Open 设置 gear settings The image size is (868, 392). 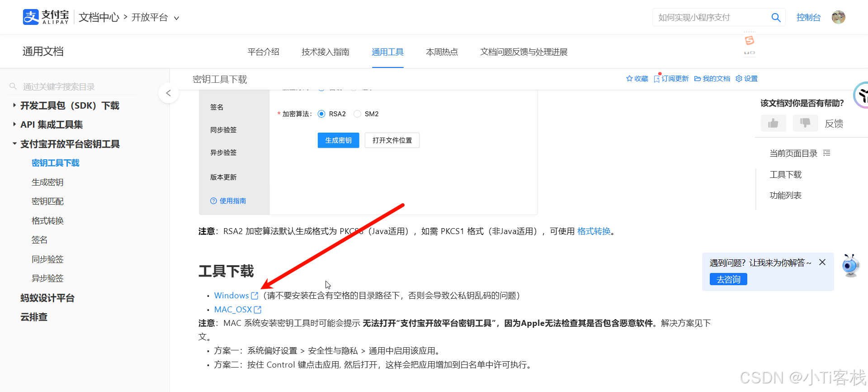(x=746, y=79)
